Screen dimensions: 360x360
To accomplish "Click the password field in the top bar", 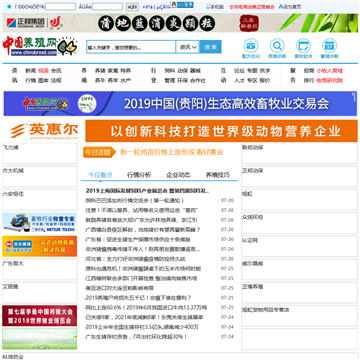I will [107, 7].
